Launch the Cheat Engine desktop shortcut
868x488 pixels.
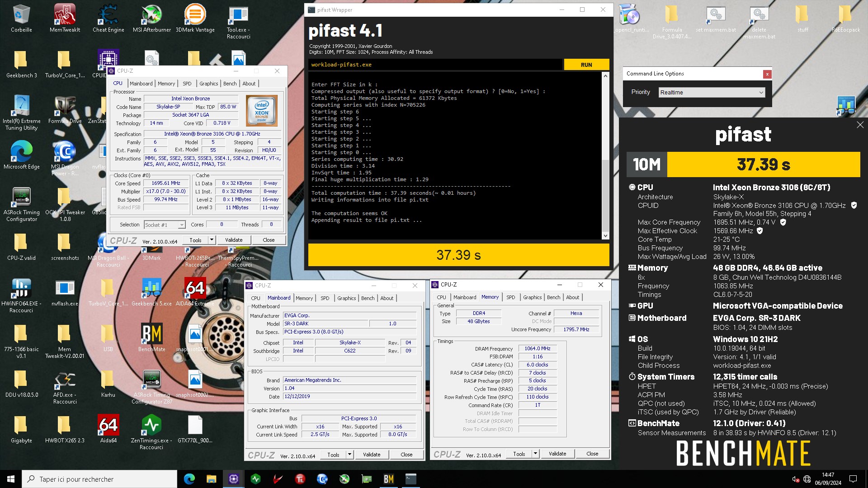(108, 18)
